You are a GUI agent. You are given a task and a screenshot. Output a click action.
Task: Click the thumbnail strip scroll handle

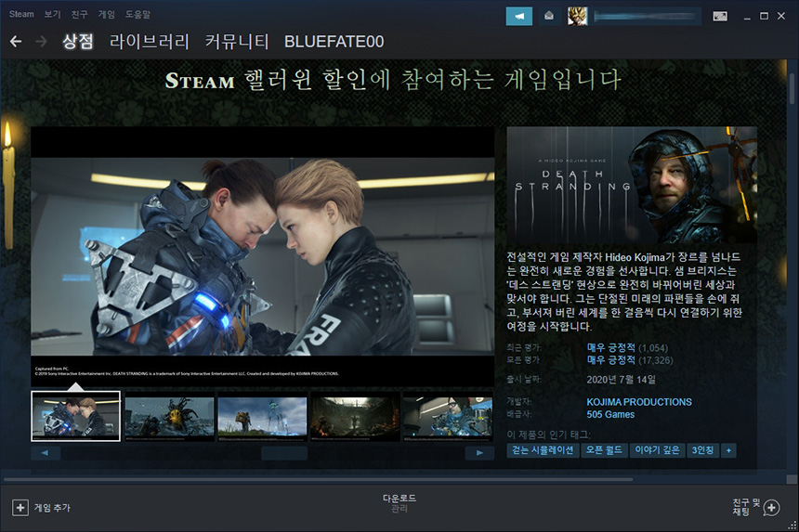(x=284, y=452)
